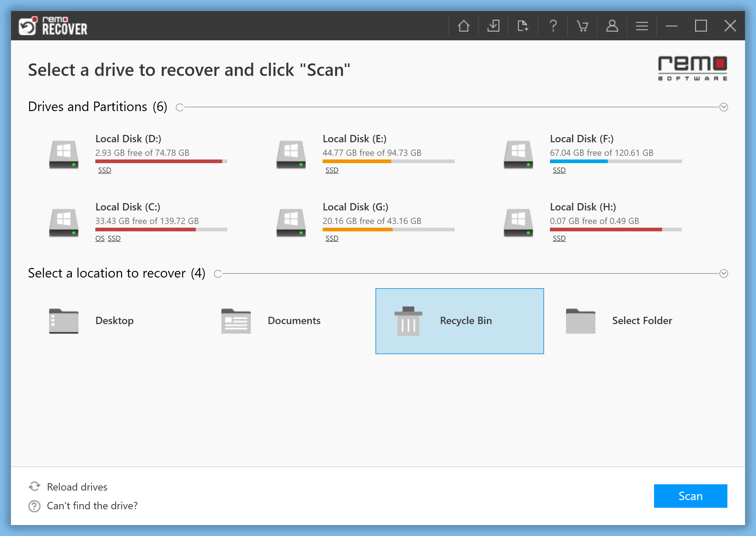Click the SSD tag under Local Disk (G:)
This screenshot has height=536, width=756.
point(332,238)
